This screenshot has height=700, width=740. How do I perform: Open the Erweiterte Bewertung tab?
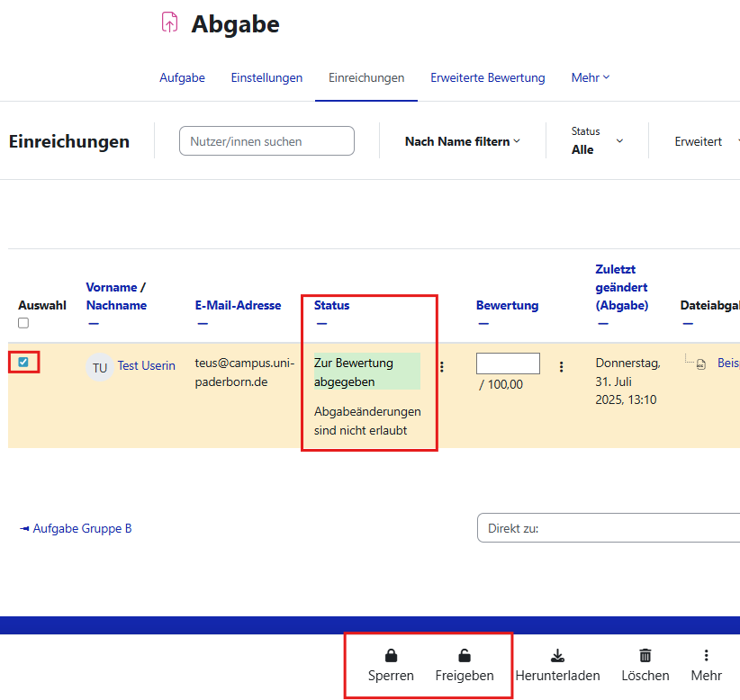tap(487, 78)
